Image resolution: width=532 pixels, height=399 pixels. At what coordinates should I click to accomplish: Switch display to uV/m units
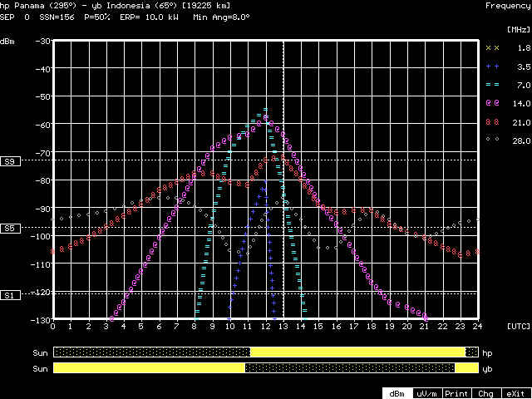point(426,393)
